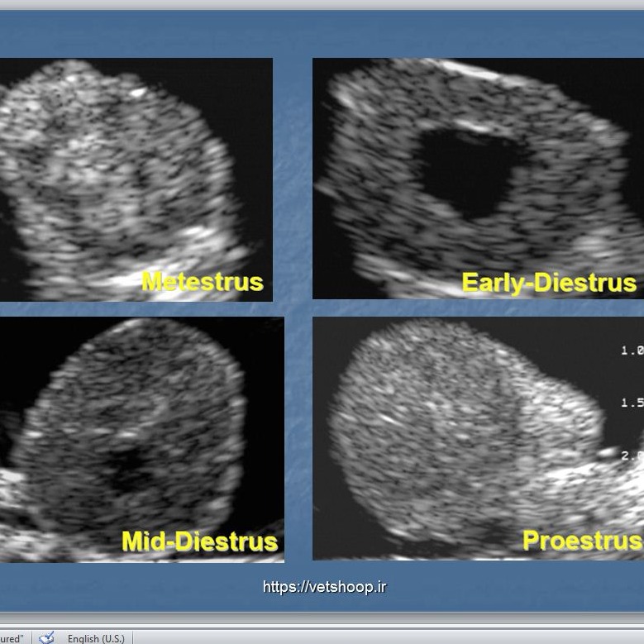644x644 pixels.
Task: Select the Mid-Diestrus ultrasound image
Action: [141, 439]
